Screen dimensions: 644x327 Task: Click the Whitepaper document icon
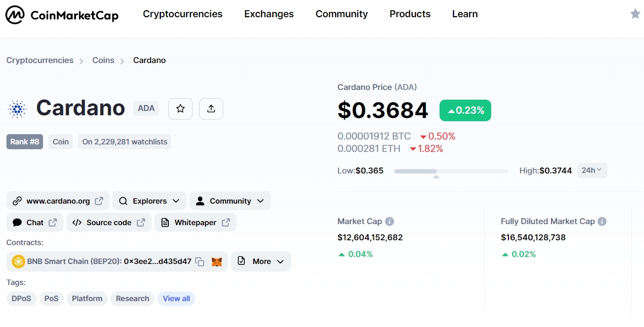point(165,222)
